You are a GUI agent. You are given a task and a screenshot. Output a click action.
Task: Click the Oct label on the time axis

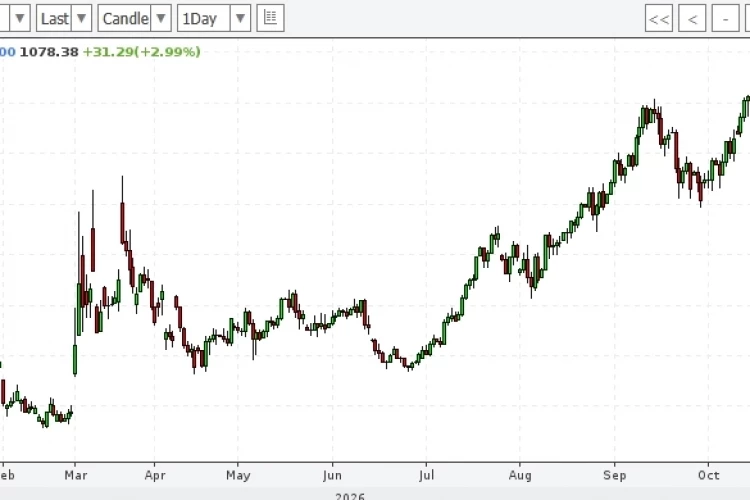pyautogui.click(x=708, y=475)
